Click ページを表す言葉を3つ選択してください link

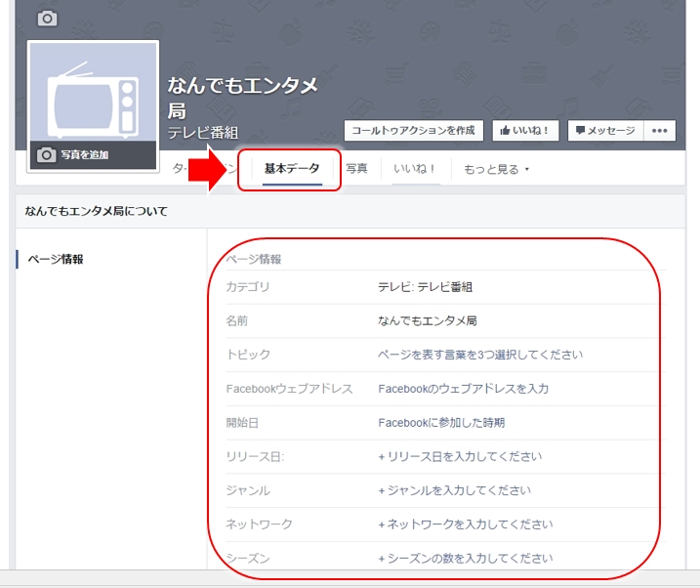click(x=480, y=355)
